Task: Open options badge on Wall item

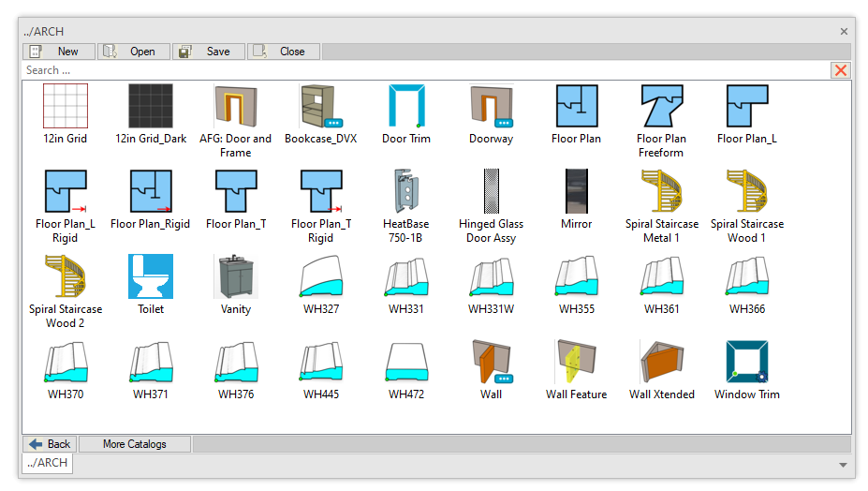Action: (x=504, y=379)
